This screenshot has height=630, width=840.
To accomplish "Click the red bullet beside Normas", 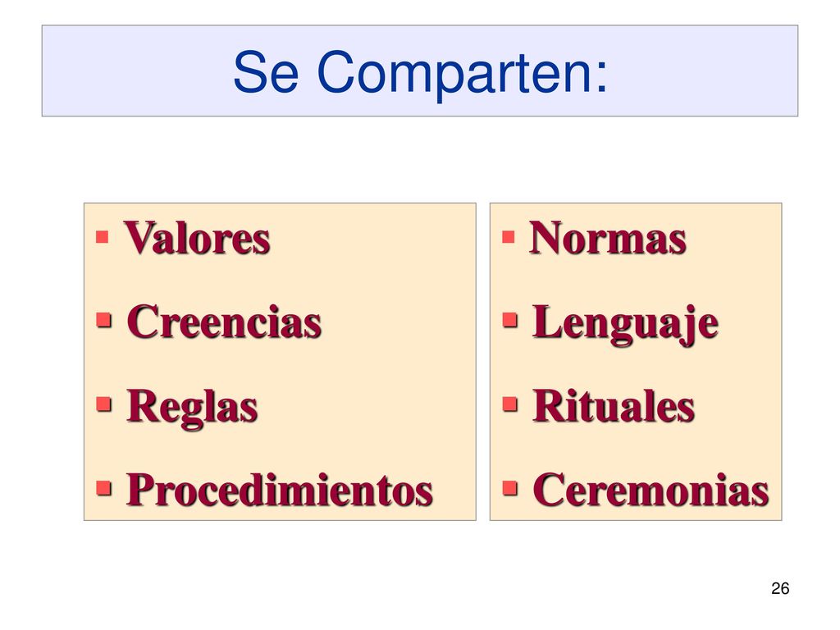I will (x=509, y=237).
